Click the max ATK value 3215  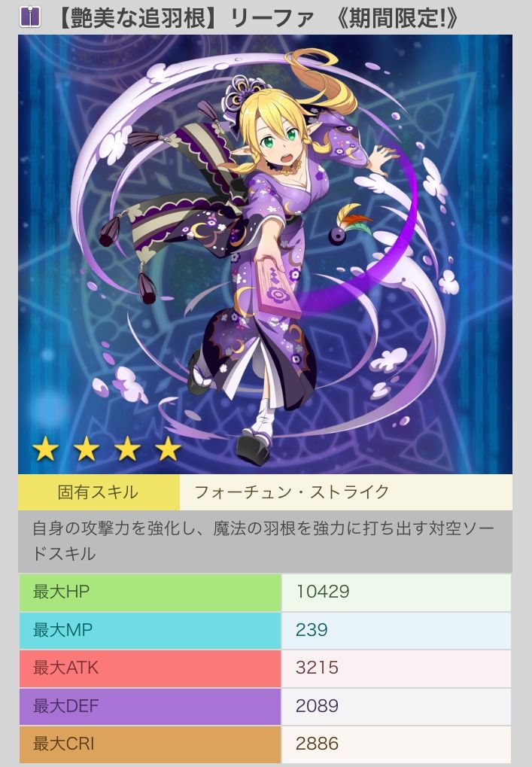[x=317, y=668]
